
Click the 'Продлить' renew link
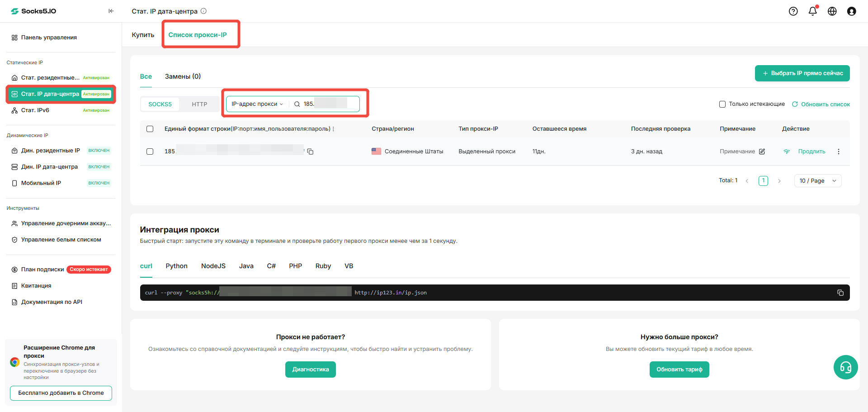811,152
